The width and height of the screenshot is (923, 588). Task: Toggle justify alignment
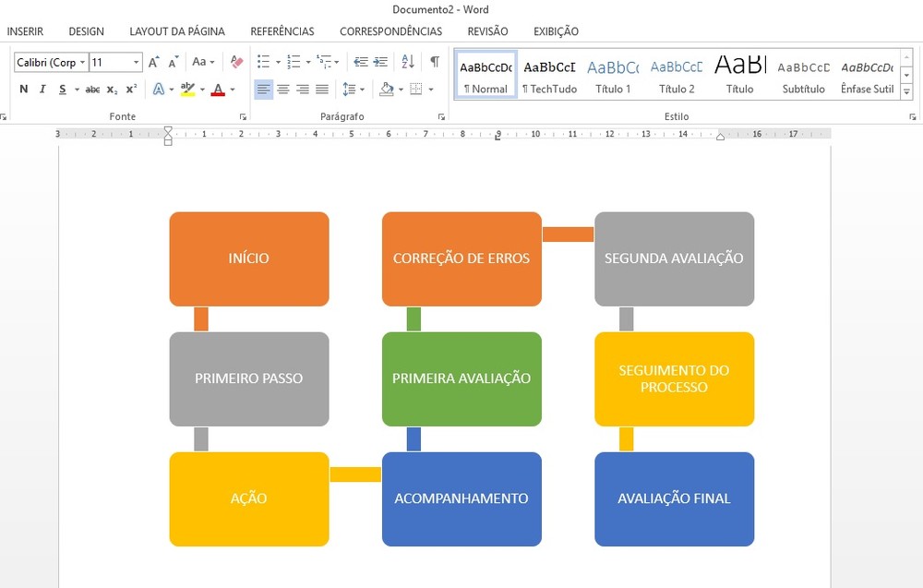pos(323,90)
